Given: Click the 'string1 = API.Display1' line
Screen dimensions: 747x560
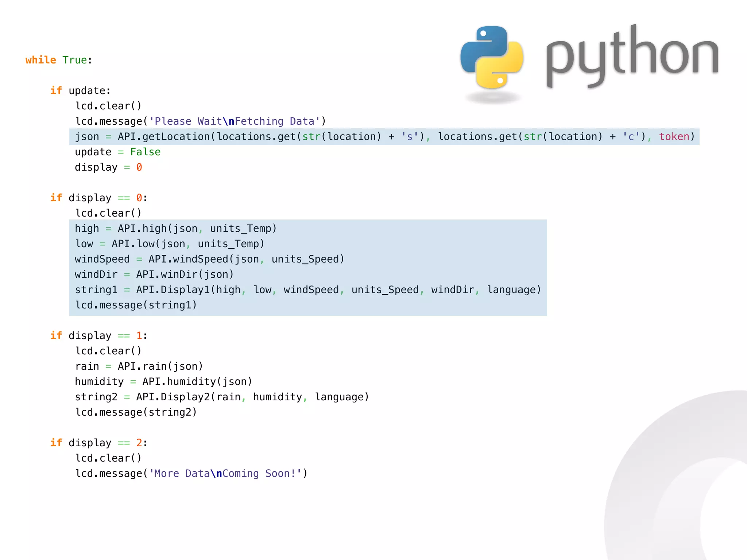Looking at the screenshot, I should (308, 289).
